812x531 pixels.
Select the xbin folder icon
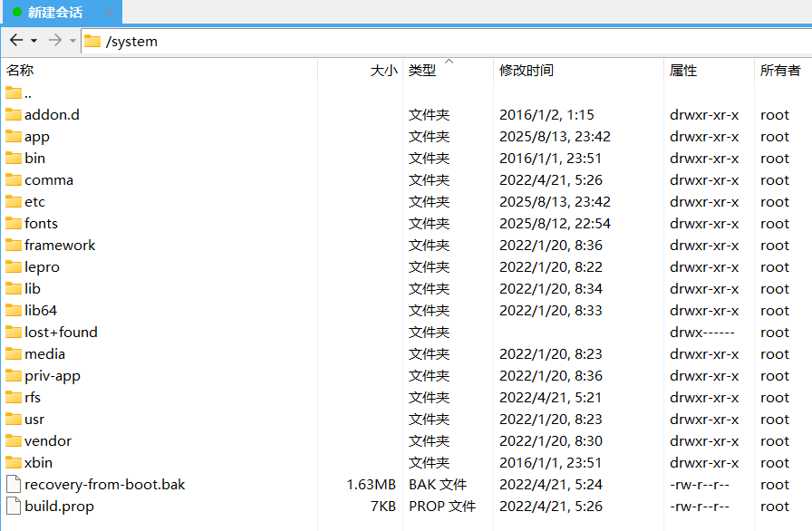(x=14, y=462)
